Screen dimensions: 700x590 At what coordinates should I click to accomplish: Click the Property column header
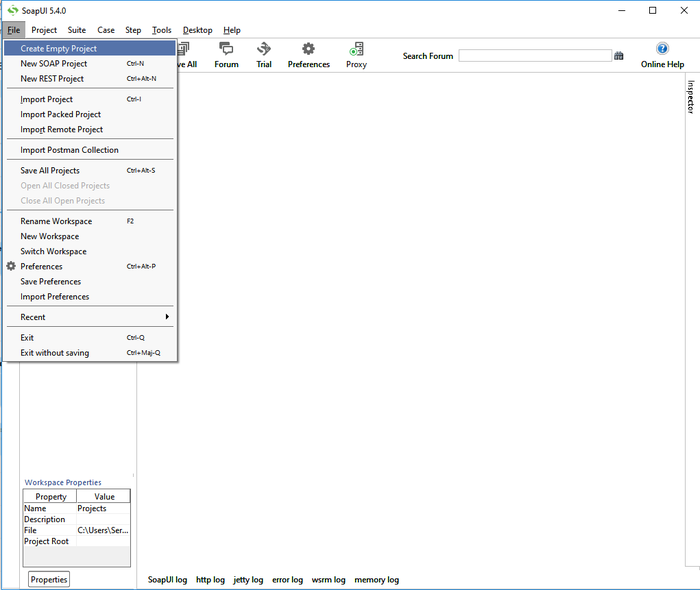(x=50, y=496)
